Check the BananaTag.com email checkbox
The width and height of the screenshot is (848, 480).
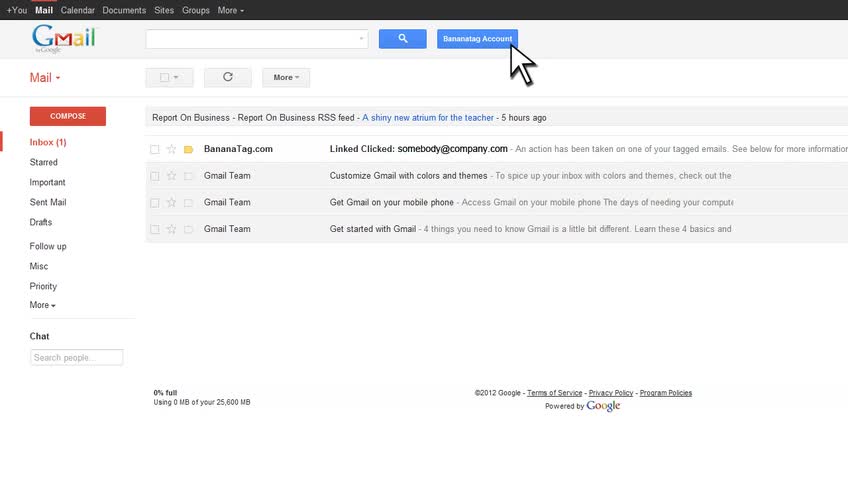(x=155, y=149)
